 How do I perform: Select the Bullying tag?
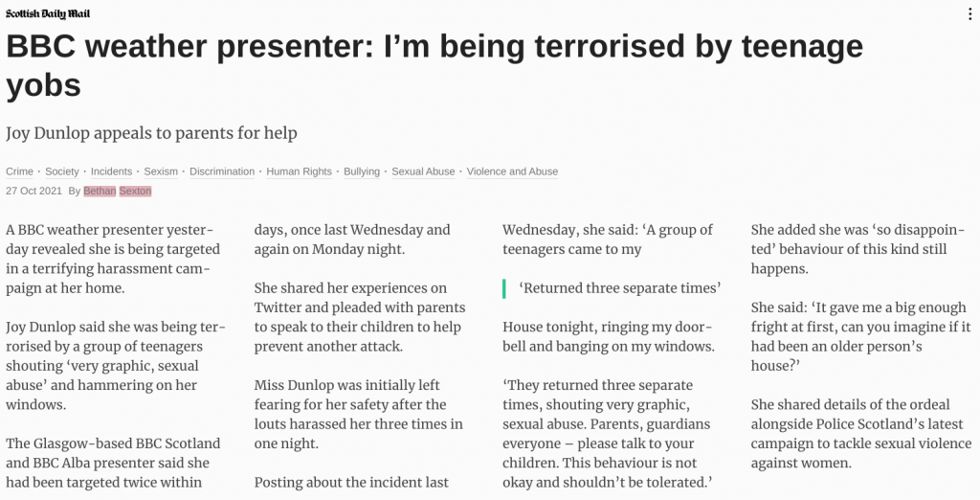point(362,171)
